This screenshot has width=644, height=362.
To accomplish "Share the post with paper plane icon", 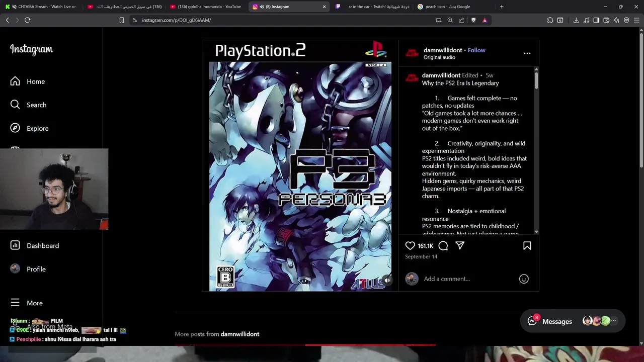I will coord(460,245).
